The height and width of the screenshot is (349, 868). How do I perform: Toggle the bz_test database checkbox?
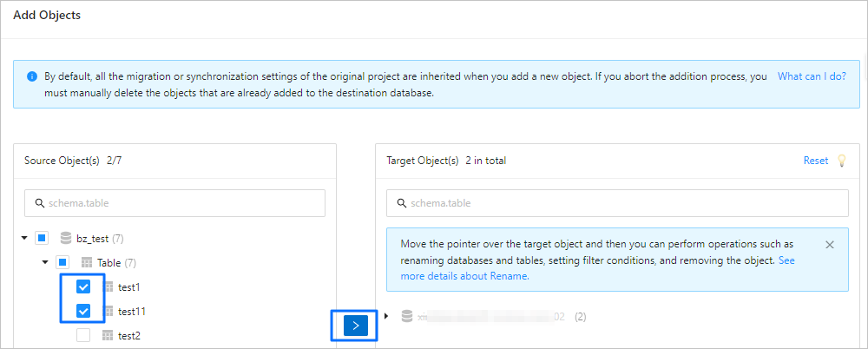[42, 238]
